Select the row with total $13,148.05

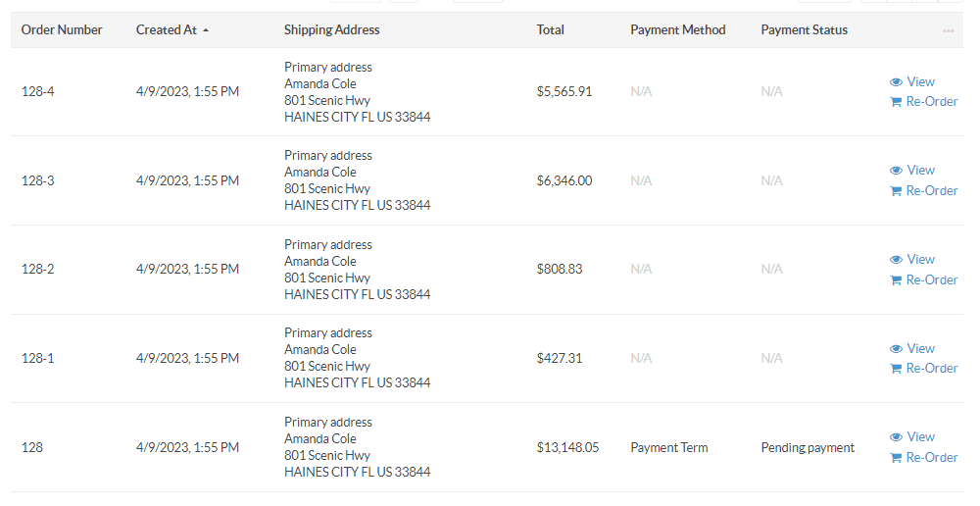(487, 447)
